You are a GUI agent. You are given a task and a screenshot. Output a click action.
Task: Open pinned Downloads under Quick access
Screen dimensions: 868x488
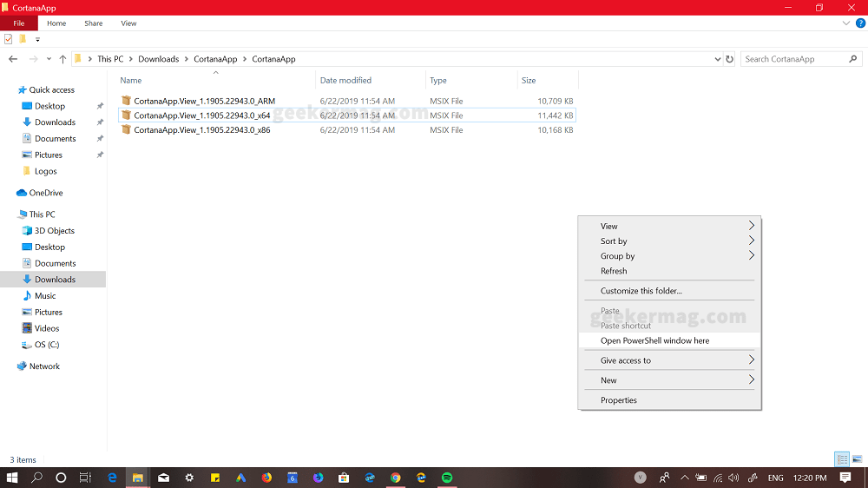(55, 122)
